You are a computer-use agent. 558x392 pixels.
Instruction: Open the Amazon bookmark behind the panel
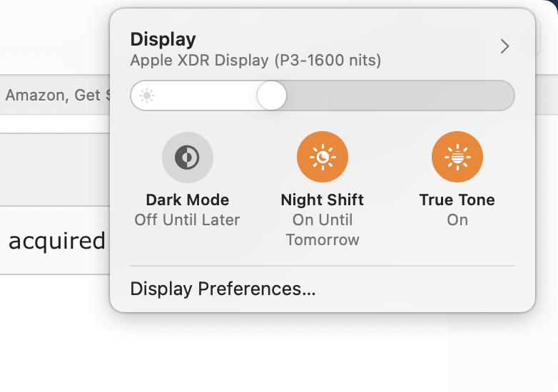54,95
